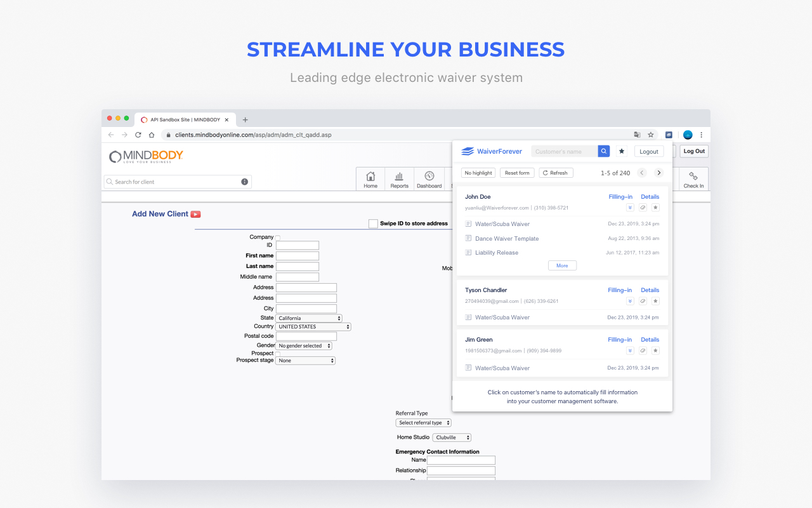Check the Prospect checkbox
The width and height of the screenshot is (812, 508).
pos(277,353)
